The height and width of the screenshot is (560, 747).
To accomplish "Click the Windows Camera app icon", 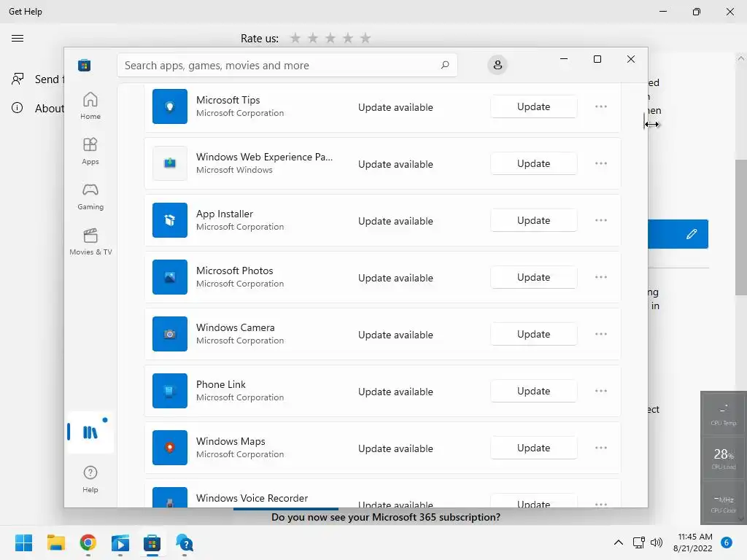I will pyautogui.click(x=169, y=334).
